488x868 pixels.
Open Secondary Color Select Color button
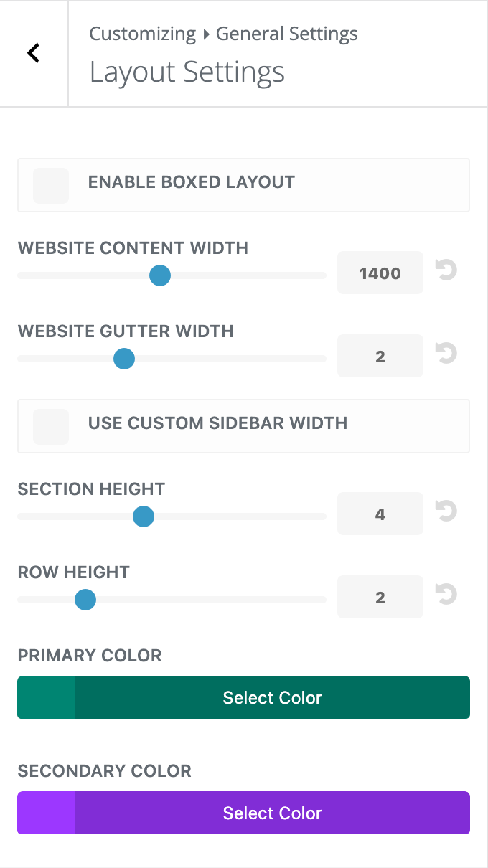tap(272, 813)
